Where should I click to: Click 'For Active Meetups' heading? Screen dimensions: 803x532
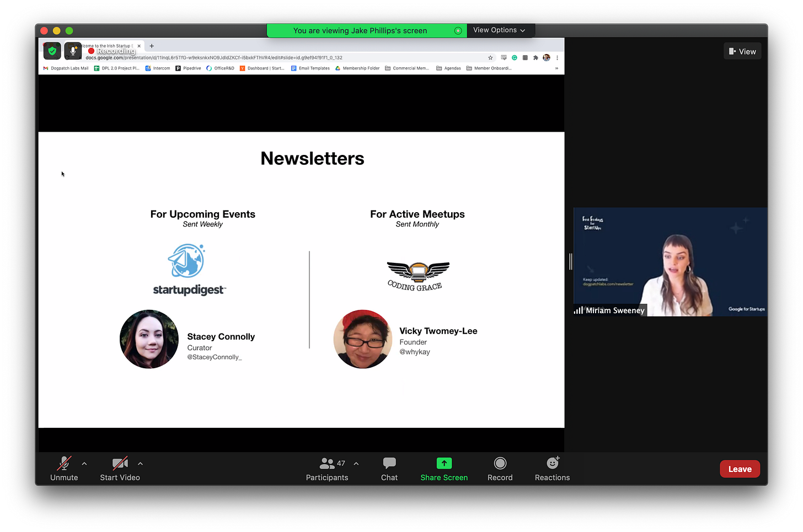tap(417, 214)
